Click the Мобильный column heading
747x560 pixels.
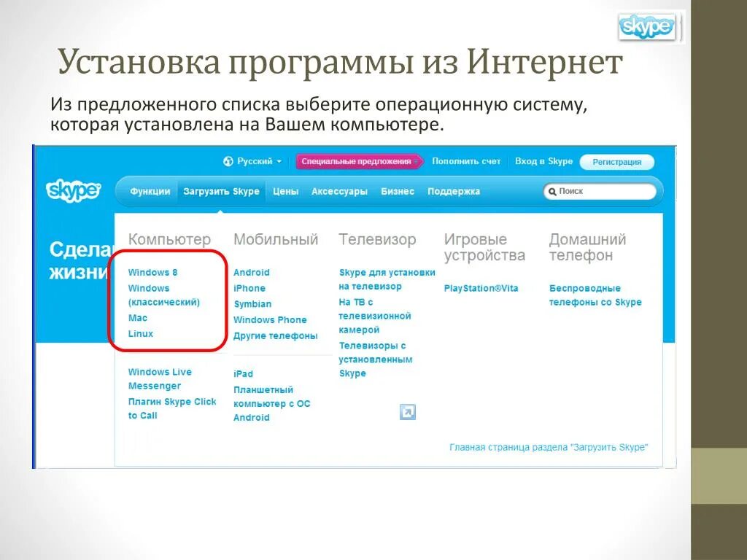tap(276, 239)
